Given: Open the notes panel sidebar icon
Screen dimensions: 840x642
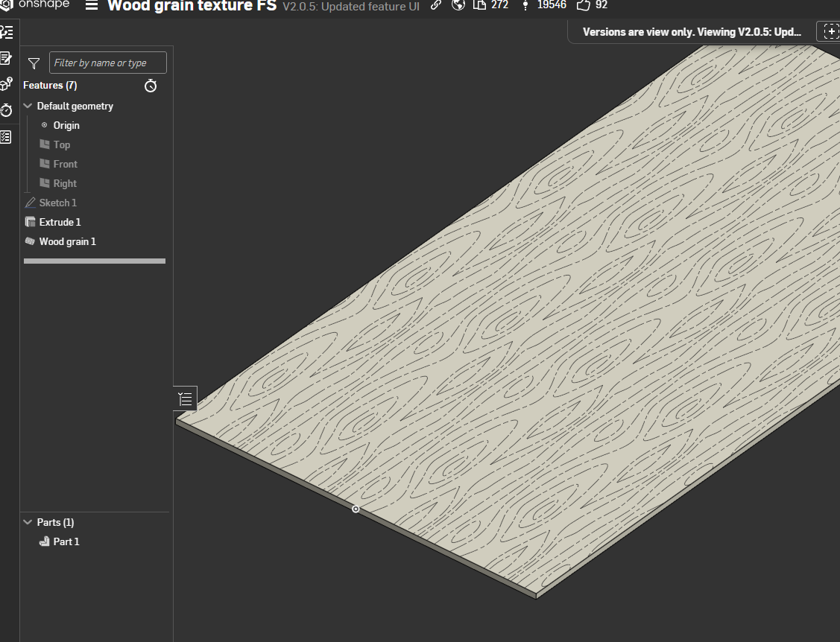Looking at the screenshot, I should [x=7, y=58].
